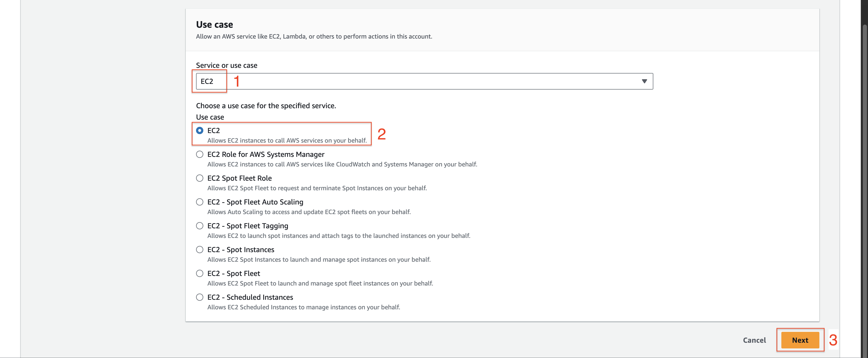Choose the EC2 - Spot Instances option
This screenshot has width=868, height=358.
coord(199,250)
